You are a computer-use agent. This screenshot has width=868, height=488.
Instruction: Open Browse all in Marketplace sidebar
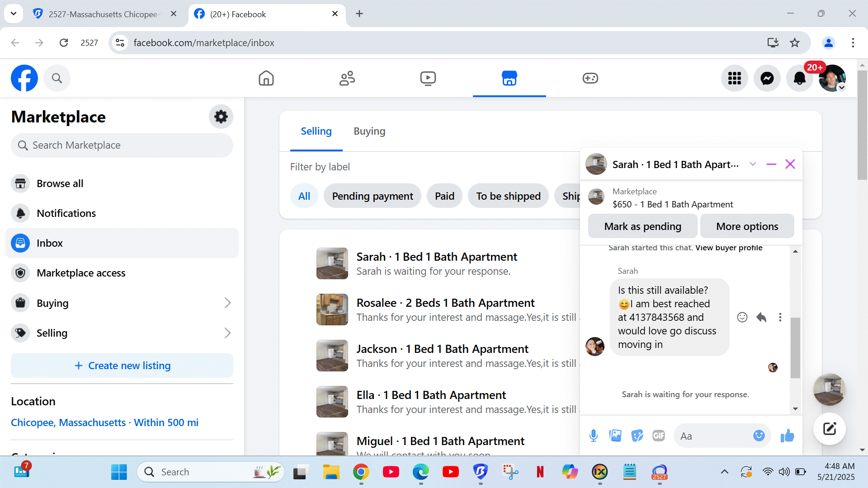click(x=122, y=183)
